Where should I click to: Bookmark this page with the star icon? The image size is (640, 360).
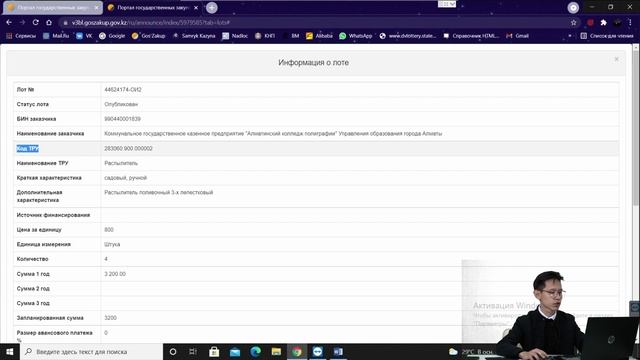click(573, 22)
